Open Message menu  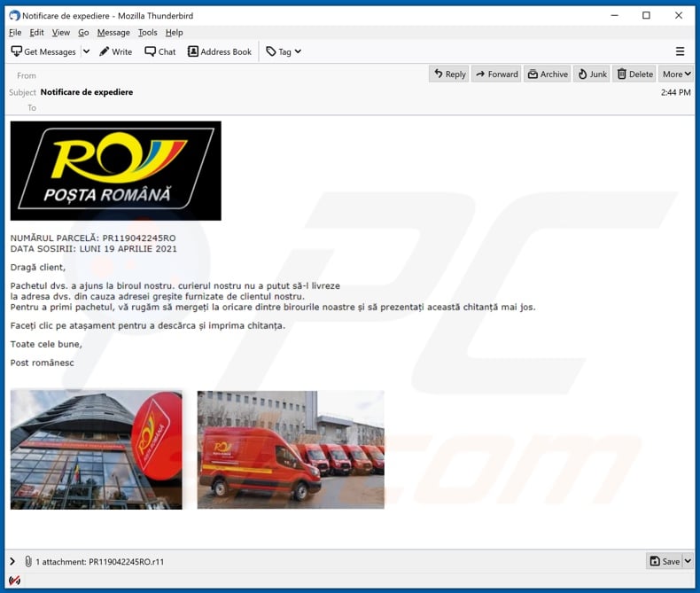pyautogui.click(x=113, y=33)
